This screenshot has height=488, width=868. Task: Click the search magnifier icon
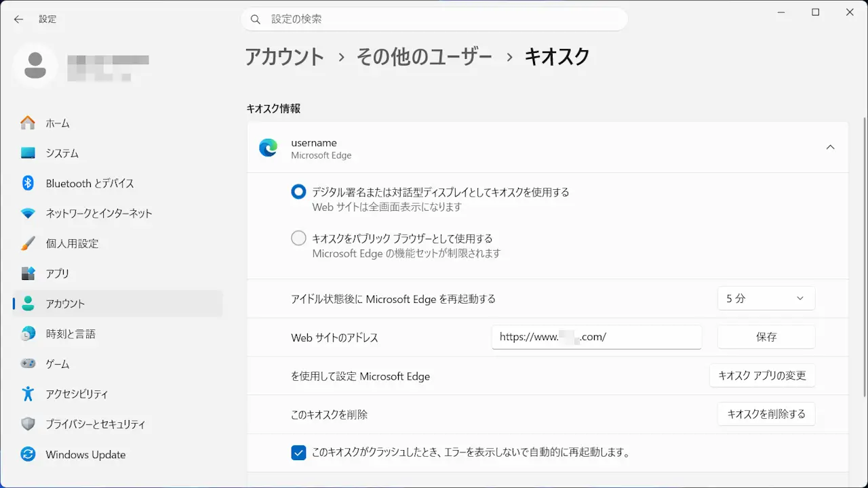click(256, 20)
